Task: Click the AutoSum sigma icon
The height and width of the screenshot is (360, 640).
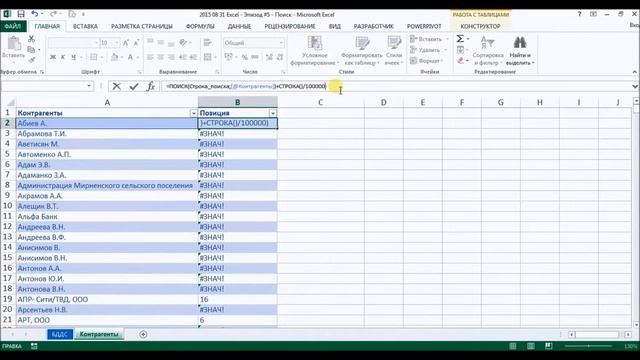Action: (460, 39)
